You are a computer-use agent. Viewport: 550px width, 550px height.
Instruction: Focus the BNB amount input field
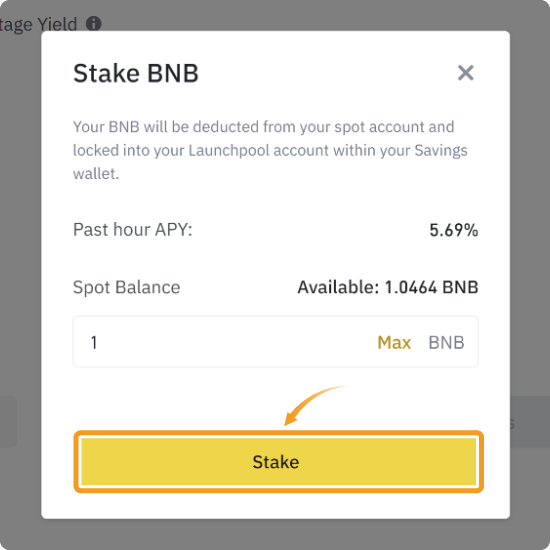pyautogui.click(x=275, y=342)
